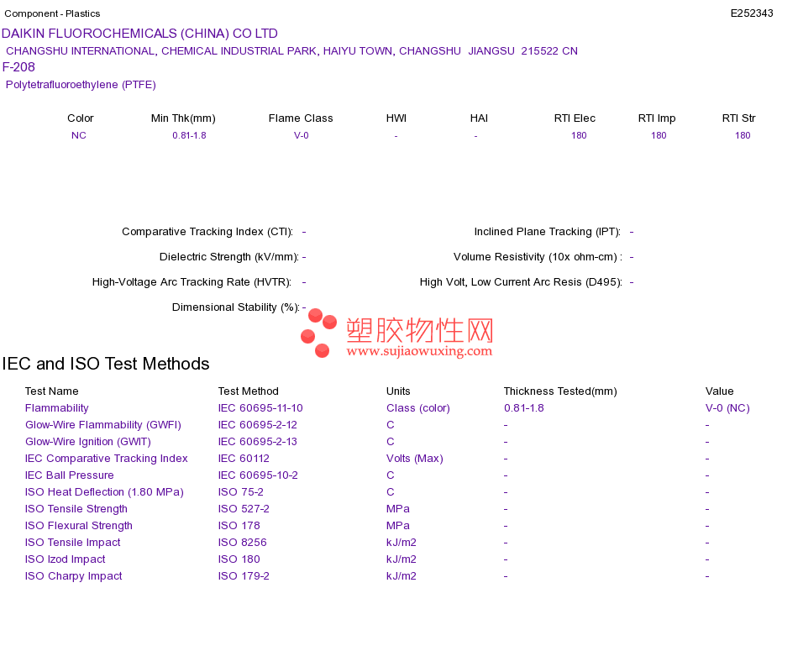Click the RTI Elec column header
Viewport: 798px width, 672px height.
[575, 118]
